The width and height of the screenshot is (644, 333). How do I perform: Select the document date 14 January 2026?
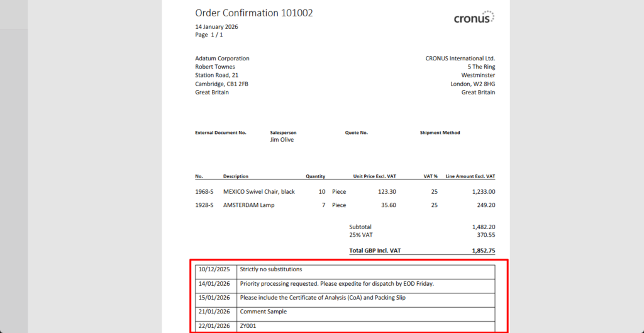(x=216, y=27)
